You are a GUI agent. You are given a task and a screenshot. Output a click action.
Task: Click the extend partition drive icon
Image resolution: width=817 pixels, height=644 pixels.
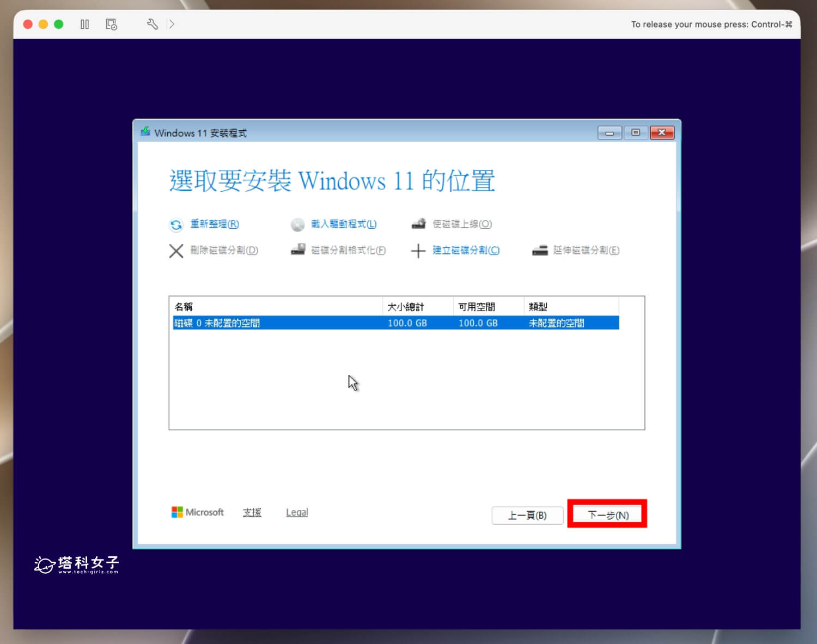540,251
